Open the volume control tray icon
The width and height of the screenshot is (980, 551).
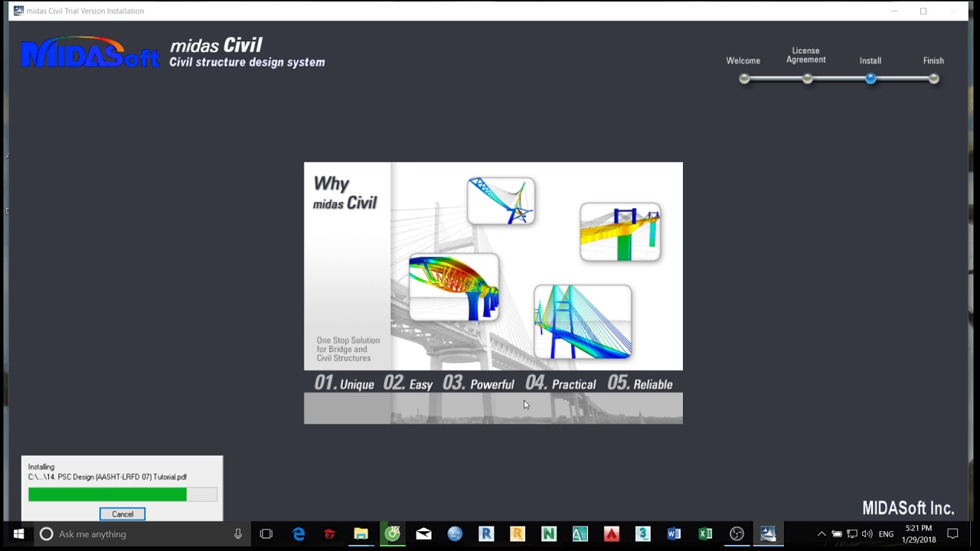867,534
